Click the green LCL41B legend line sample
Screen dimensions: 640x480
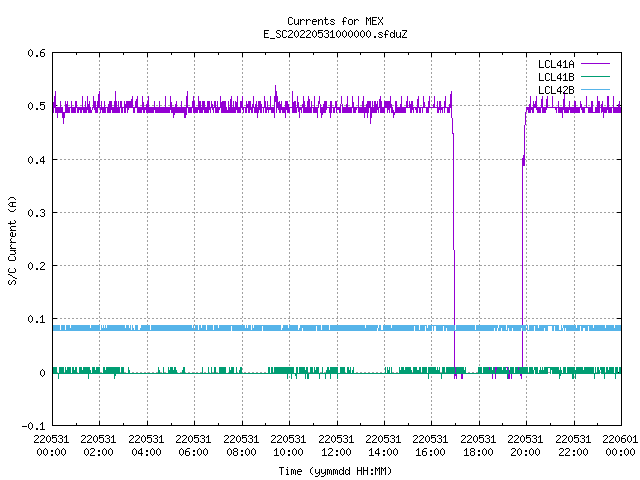595,77
